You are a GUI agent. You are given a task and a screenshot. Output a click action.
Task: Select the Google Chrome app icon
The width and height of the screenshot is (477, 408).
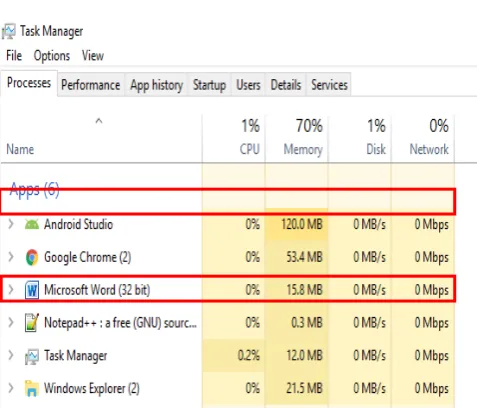32,257
